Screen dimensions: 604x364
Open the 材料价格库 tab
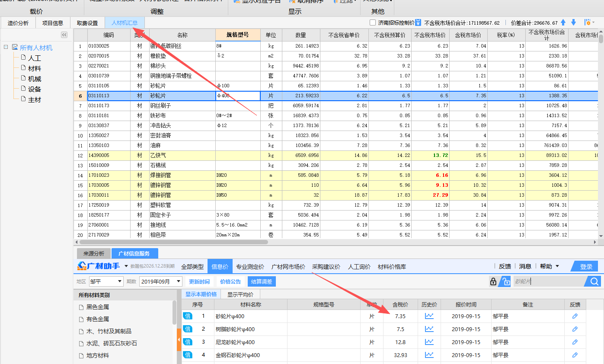pyautogui.click(x=392, y=267)
